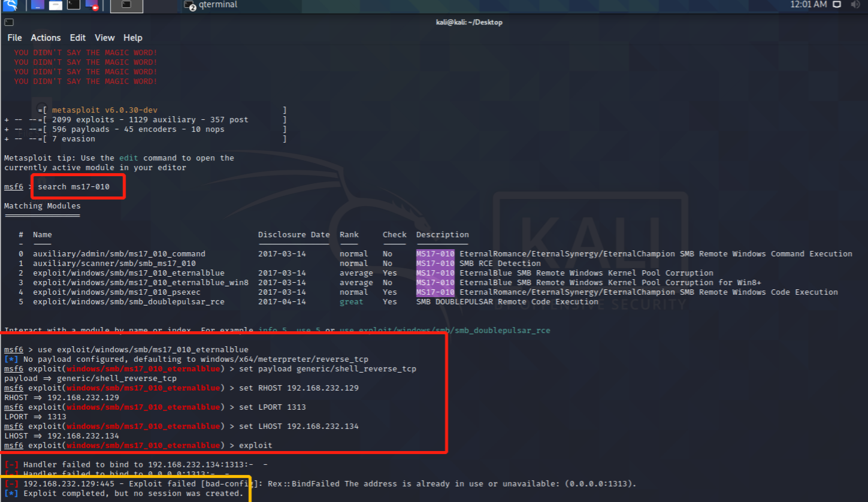Screen dimensions: 868x502
Task: Click the 'great' rank value
Action: coord(352,302)
